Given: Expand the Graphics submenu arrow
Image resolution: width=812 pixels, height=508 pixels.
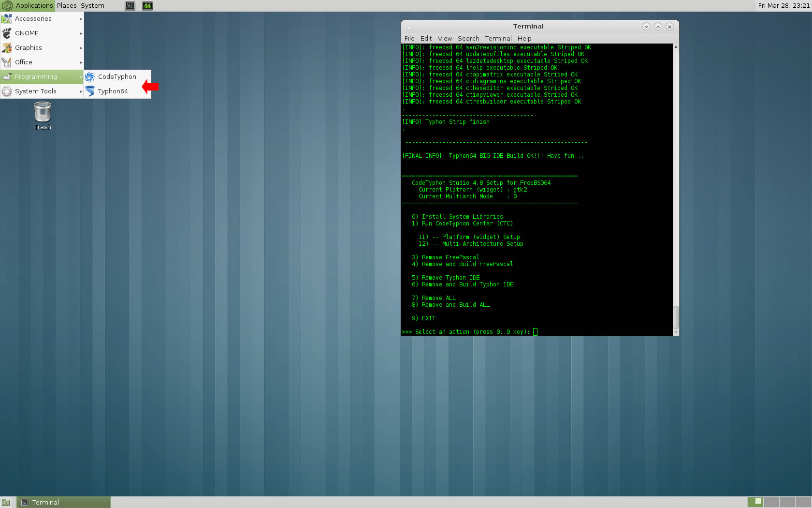Looking at the screenshot, I should (x=81, y=48).
